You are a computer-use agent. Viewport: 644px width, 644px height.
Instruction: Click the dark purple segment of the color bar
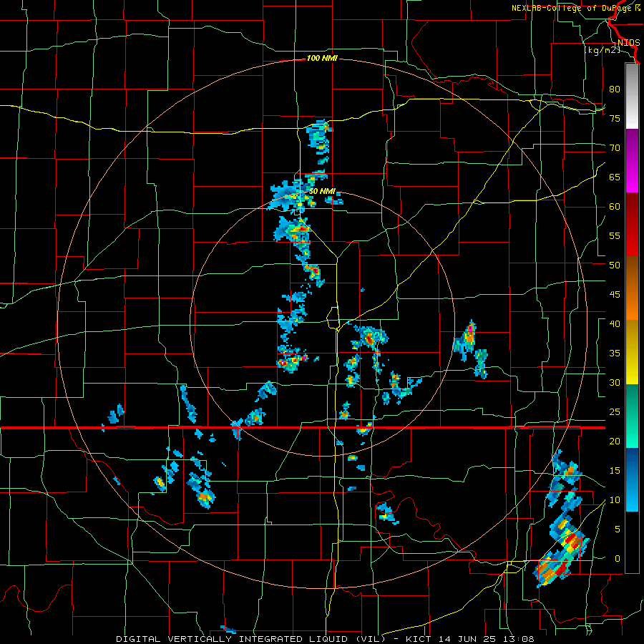632,145
